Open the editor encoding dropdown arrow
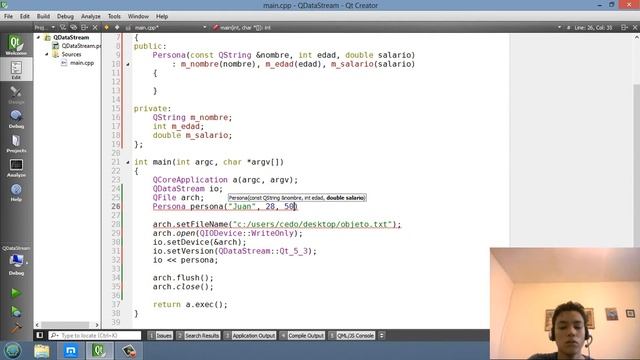Image resolution: width=640 pixels, height=360 pixels. pos(559,27)
